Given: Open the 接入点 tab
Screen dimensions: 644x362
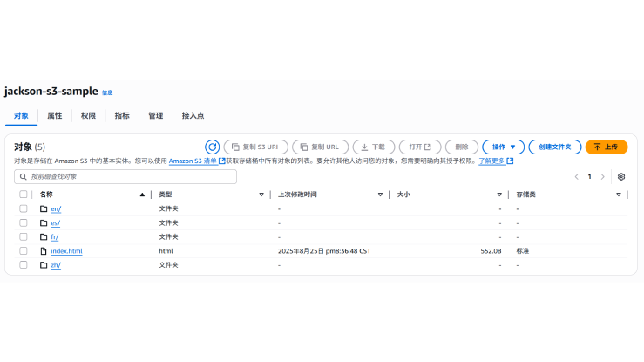Looking at the screenshot, I should click(193, 115).
